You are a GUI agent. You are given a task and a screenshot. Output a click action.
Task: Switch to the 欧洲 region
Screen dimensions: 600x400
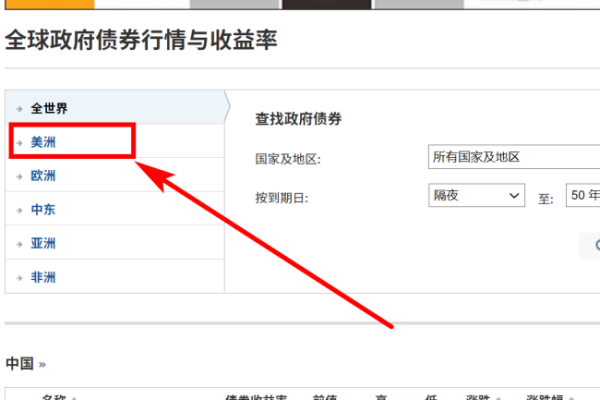pyautogui.click(x=43, y=176)
